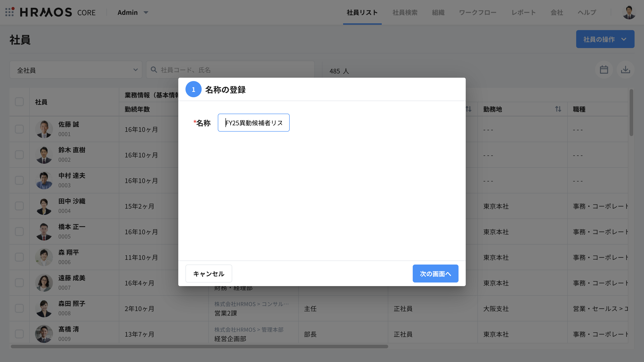Image resolution: width=644 pixels, height=362 pixels.
Task: Open the user profile avatar
Action: pyautogui.click(x=629, y=12)
